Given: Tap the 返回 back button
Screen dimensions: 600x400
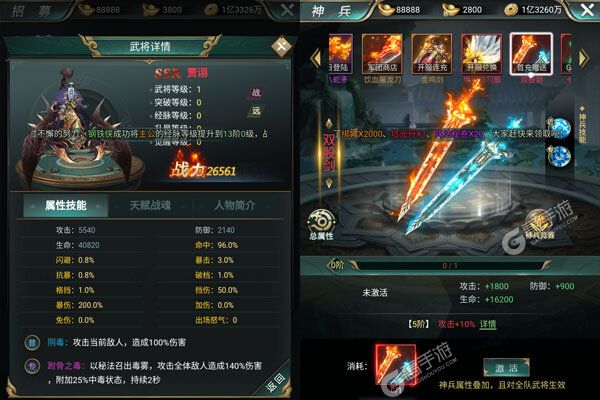Looking at the screenshot, I should tap(276, 381).
